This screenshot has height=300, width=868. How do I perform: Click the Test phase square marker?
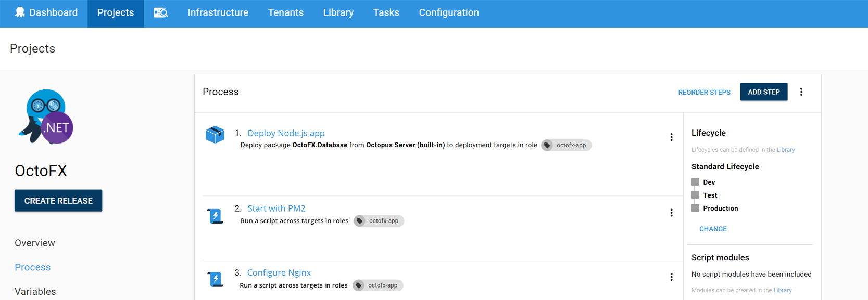pos(695,195)
